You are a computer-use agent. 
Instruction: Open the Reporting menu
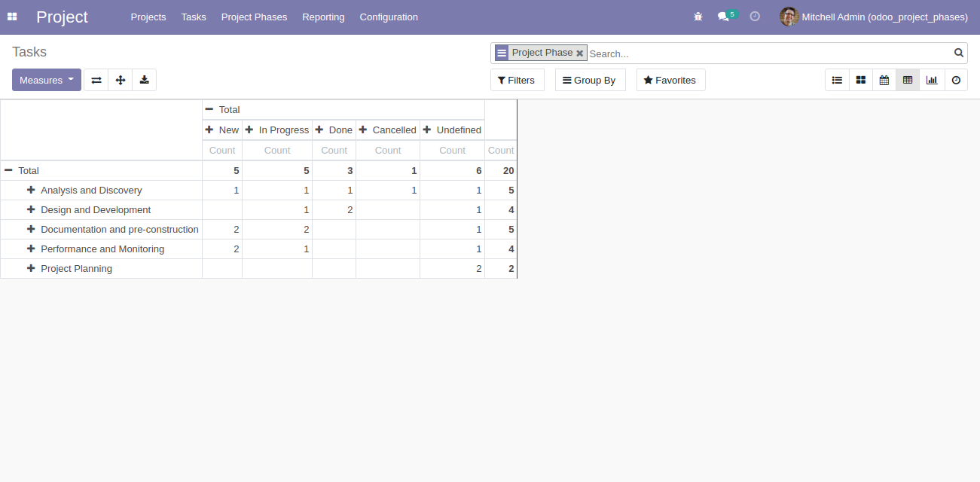tap(323, 17)
